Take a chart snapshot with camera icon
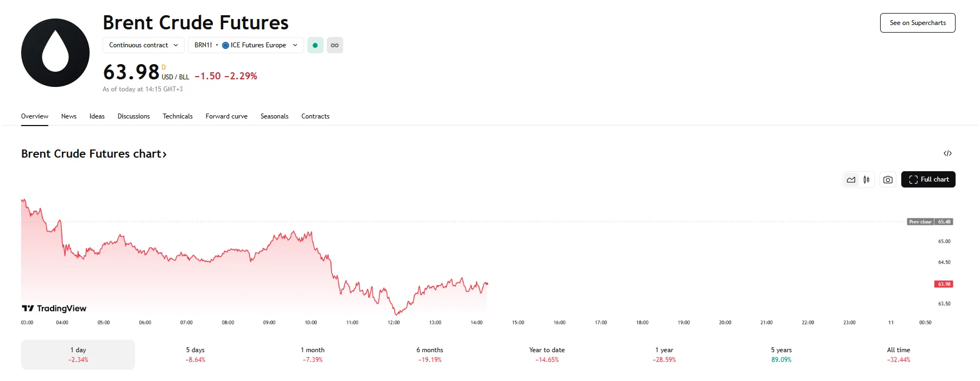Image resolution: width=980 pixels, height=381 pixels. tap(888, 179)
